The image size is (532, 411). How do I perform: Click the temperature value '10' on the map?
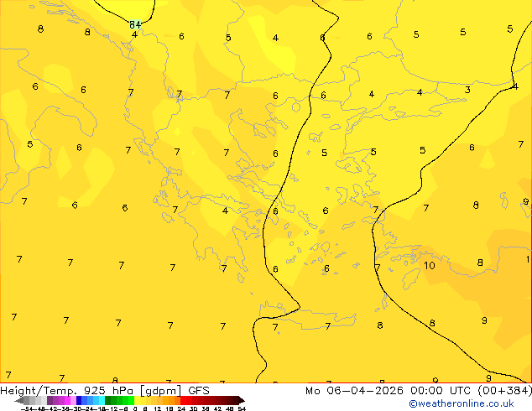pos(430,265)
